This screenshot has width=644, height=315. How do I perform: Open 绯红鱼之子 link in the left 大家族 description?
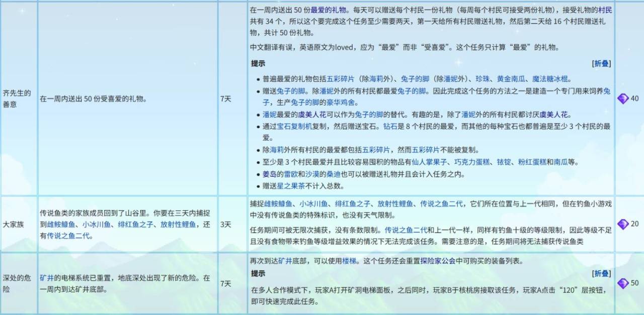135,225
